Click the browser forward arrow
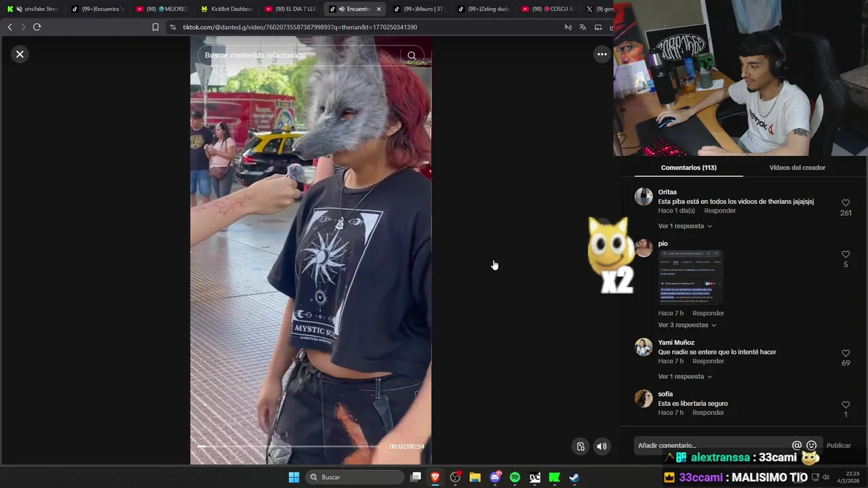The image size is (868, 488). [x=23, y=27]
